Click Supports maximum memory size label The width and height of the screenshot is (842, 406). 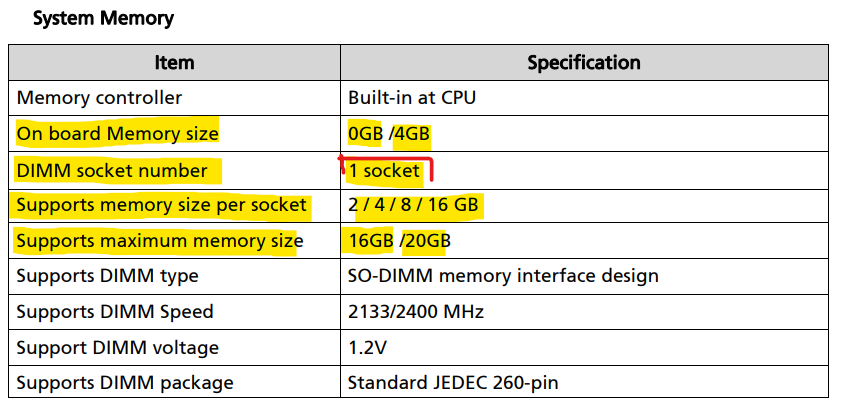pyautogui.click(x=160, y=241)
